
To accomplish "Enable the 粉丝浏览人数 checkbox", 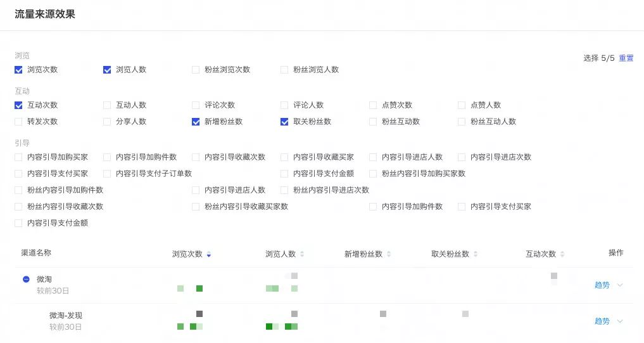I will pyautogui.click(x=284, y=70).
